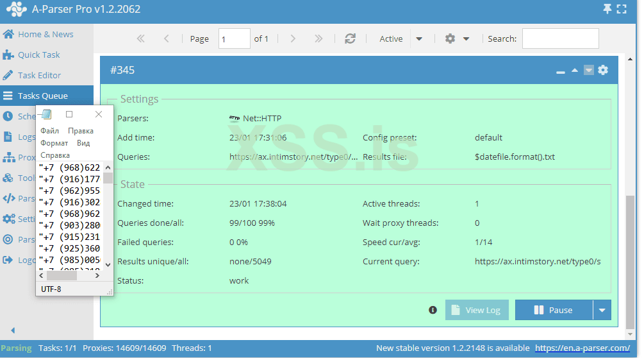Open en.a-parser.com link in status bar
The image size is (644, 358).
pos(582,348)
